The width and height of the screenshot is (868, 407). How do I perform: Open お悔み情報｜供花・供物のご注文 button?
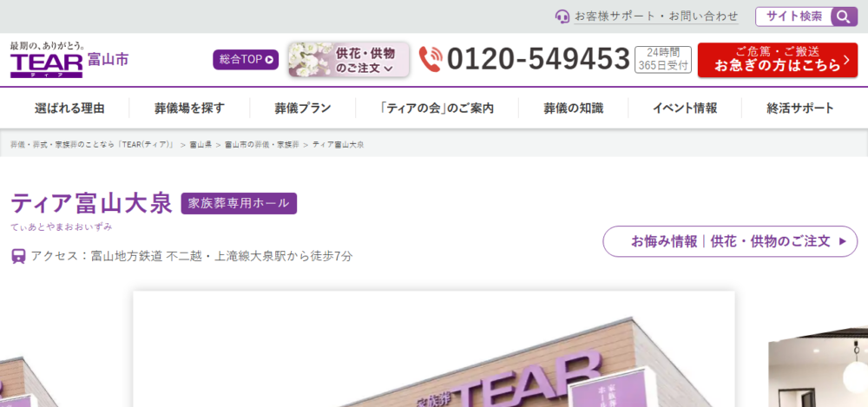pyautogui.click(x=730, y=241)
